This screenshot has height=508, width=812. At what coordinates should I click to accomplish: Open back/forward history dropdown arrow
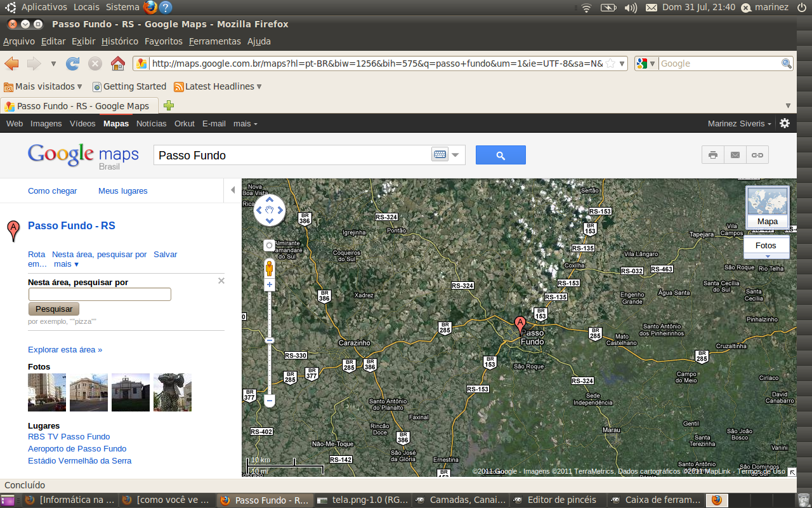point(53,63)
